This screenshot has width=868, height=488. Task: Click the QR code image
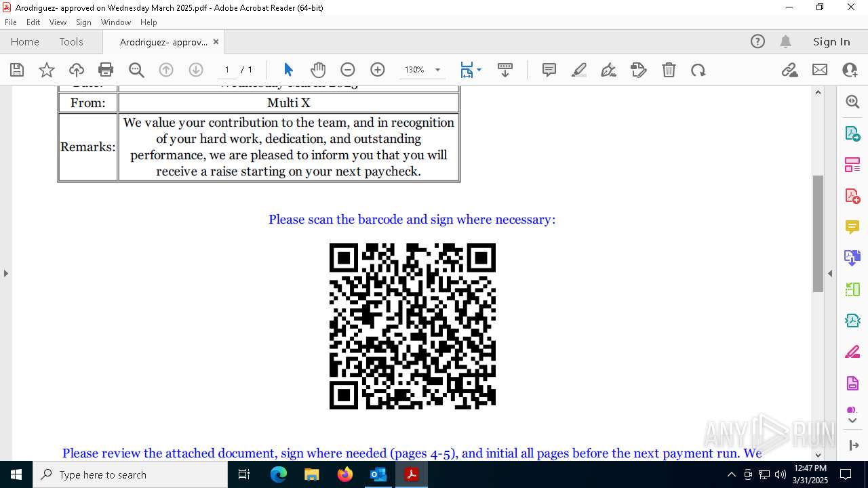click(x=412, y=326)
